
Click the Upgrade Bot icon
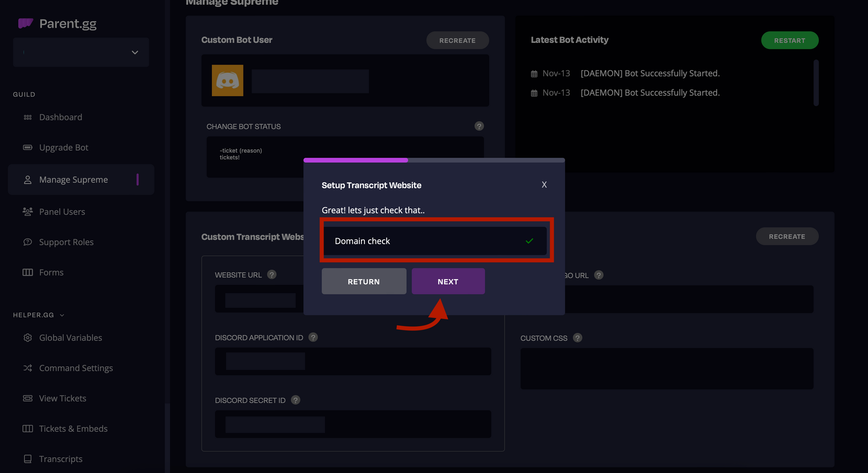click(x=28, y=147)
